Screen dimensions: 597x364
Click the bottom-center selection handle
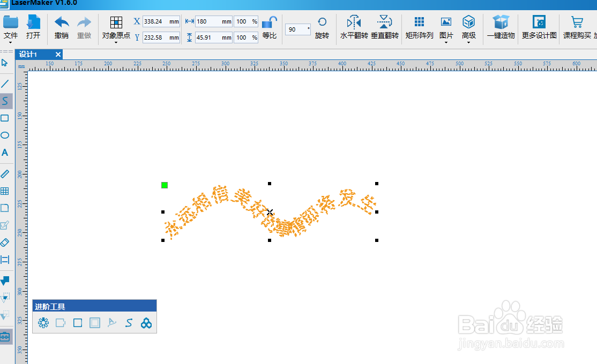[x=270, y=240]
